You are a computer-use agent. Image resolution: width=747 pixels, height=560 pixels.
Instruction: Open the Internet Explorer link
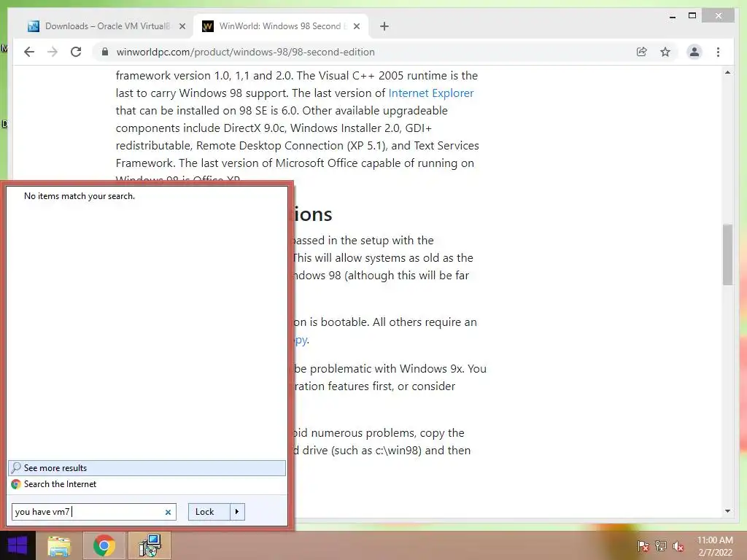point(430,93)
